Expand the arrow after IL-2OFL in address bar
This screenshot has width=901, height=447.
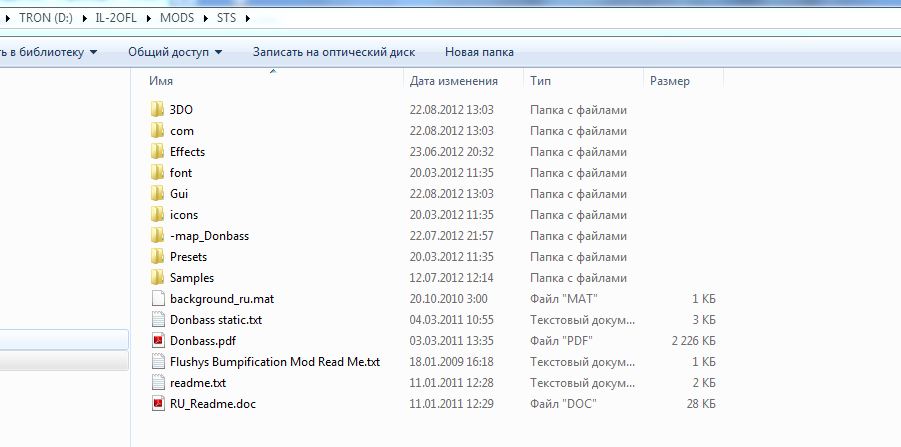148,18
